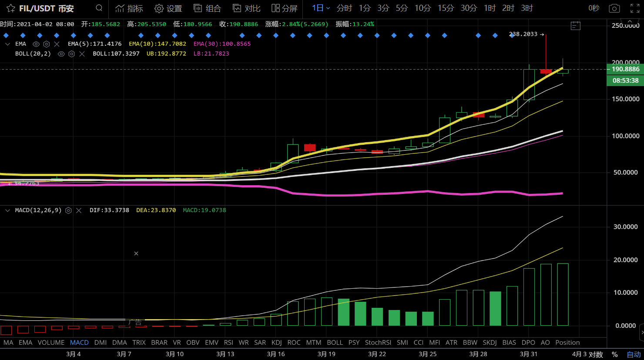The height and width of the screenshot is (360, 644).
Task: Switch sub-chart to MTM indicator
Action: pos(314,343)
